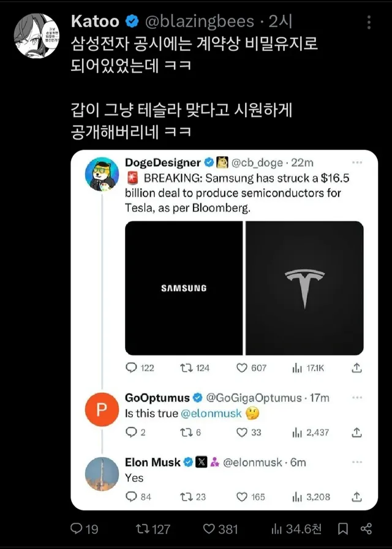Screen dimensions: 392x549
Task: Share the GoOptumus reply
Action: [357, 432]
